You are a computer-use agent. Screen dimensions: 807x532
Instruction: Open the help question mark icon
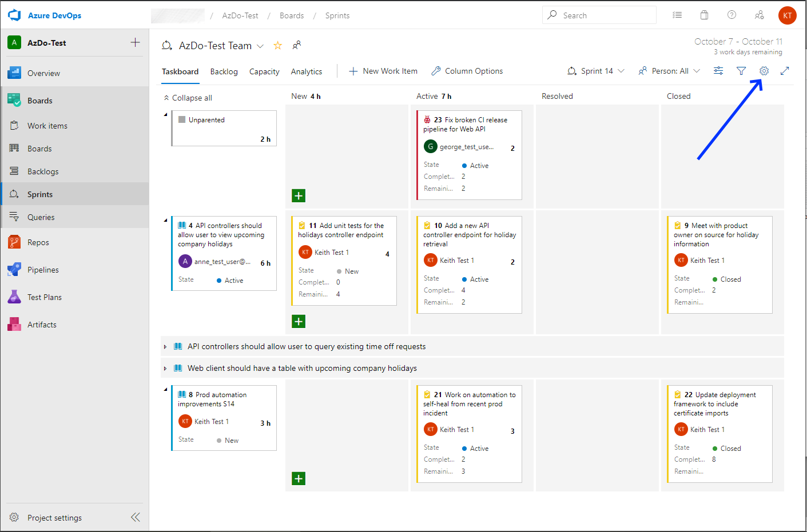[x=732, y=15]
